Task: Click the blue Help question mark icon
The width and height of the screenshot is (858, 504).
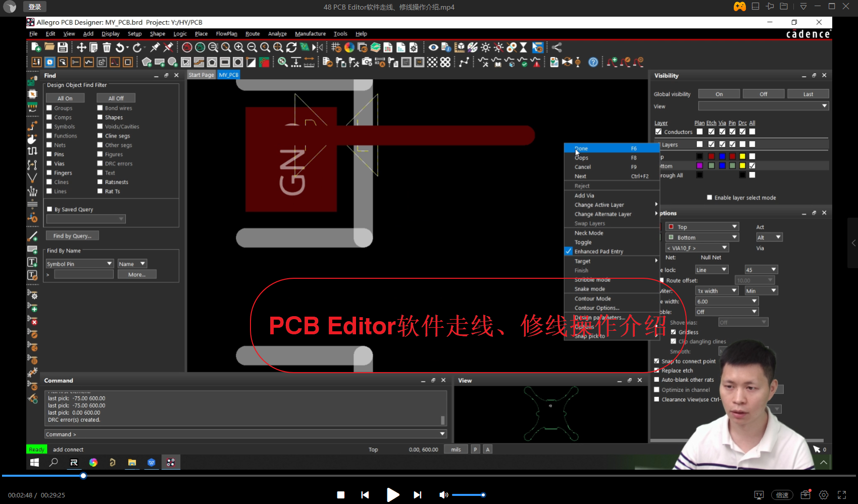Action: pyautogui.click(x=593, y=62)
